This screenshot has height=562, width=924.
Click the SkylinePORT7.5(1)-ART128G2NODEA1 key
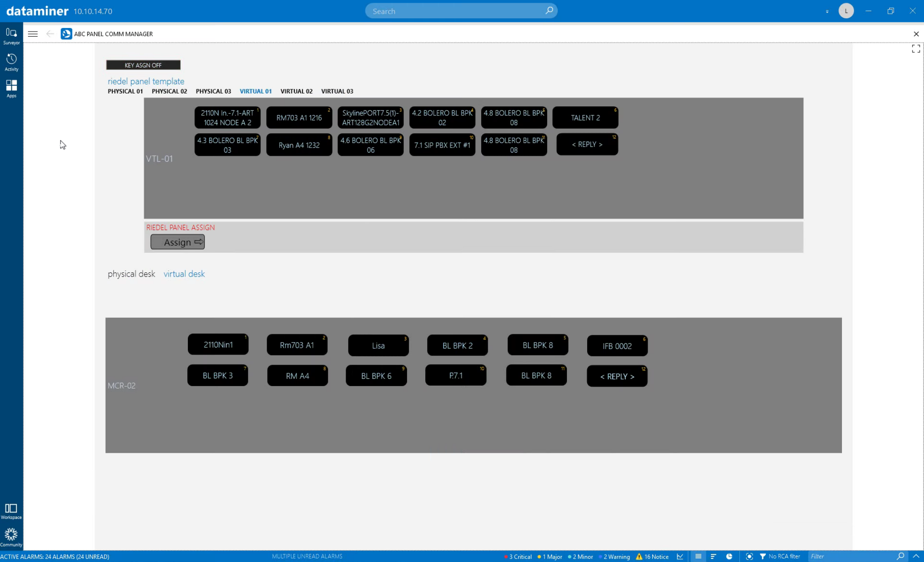[371, 118]
